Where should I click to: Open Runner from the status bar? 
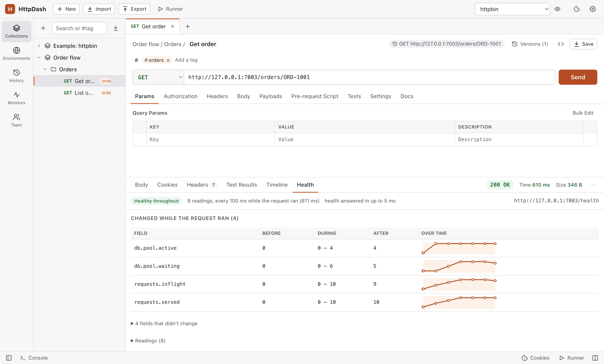[572, 358]
